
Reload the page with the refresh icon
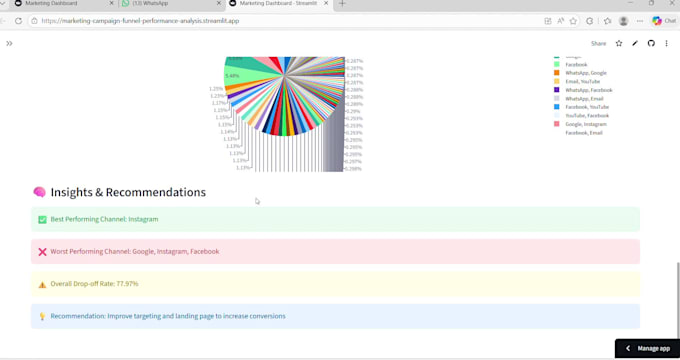pyautogui.click(x=18, y=21)
